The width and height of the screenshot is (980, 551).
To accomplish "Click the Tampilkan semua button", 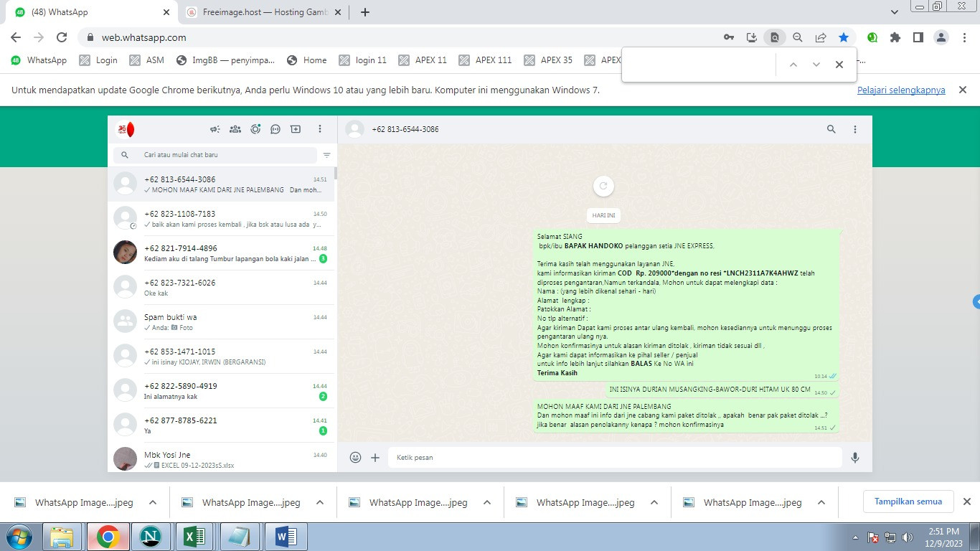I will click(x=908, y=501).
